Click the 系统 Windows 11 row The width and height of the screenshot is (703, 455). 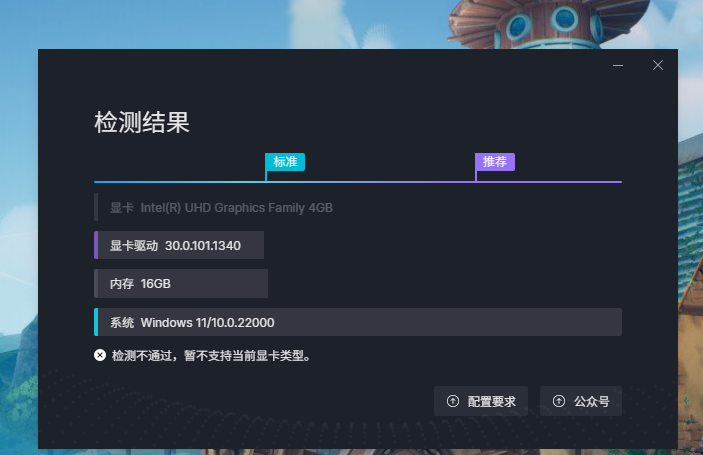tap(358, 322)
